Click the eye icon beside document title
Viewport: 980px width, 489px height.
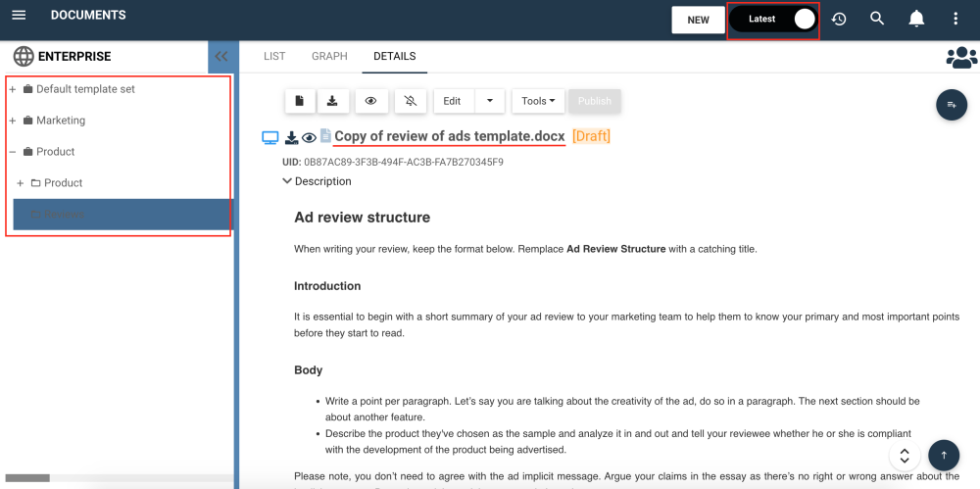coord(309,137)
